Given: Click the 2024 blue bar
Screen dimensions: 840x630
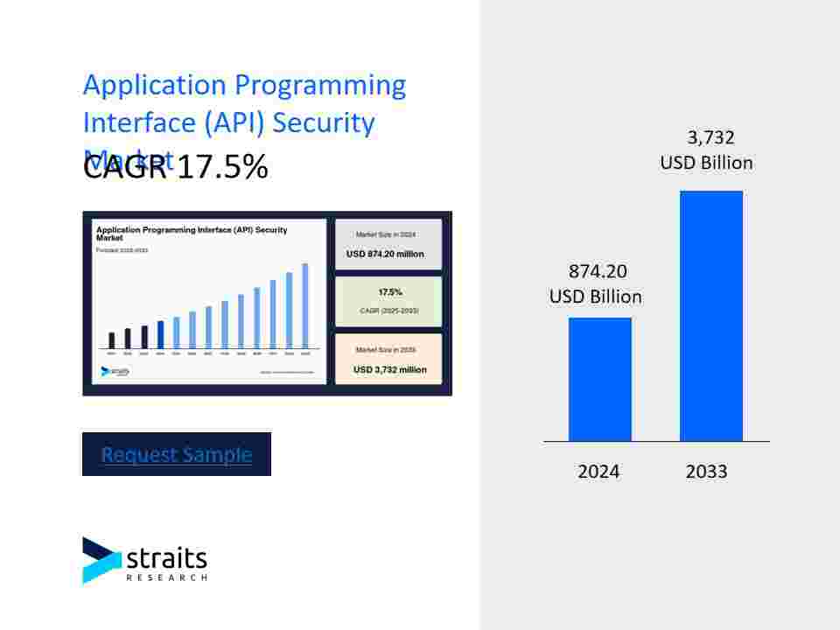Looking at the screenshot, I should click(600, 379).
